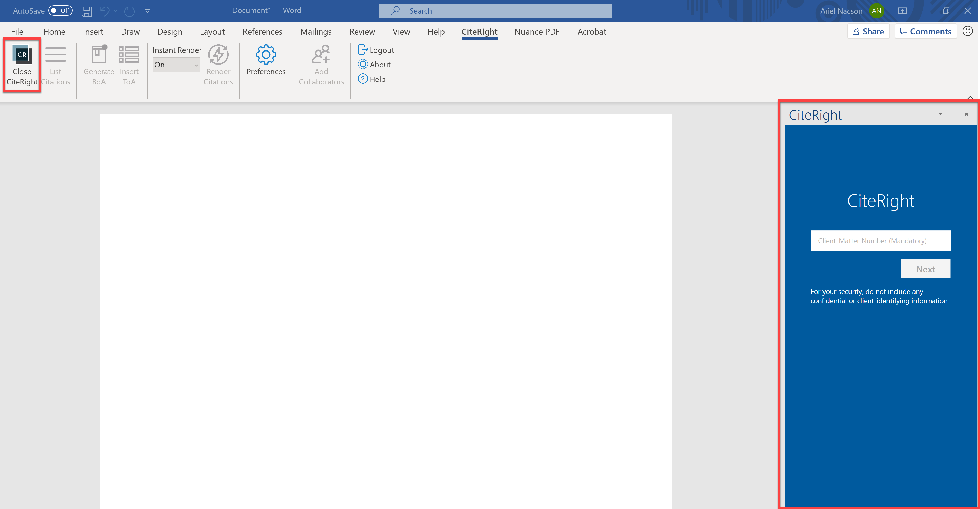Switch to the Mailings tab
980x509 pixels.
[316, 32]
